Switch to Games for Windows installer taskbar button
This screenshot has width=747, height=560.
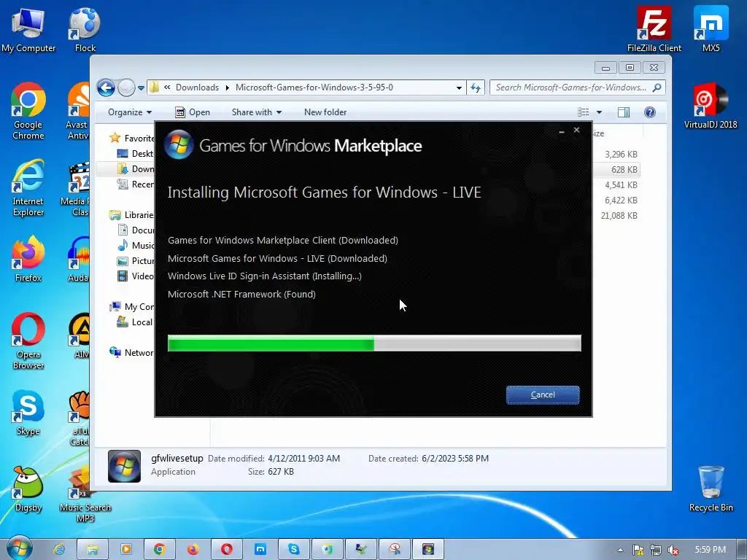[x=427, y=550]
